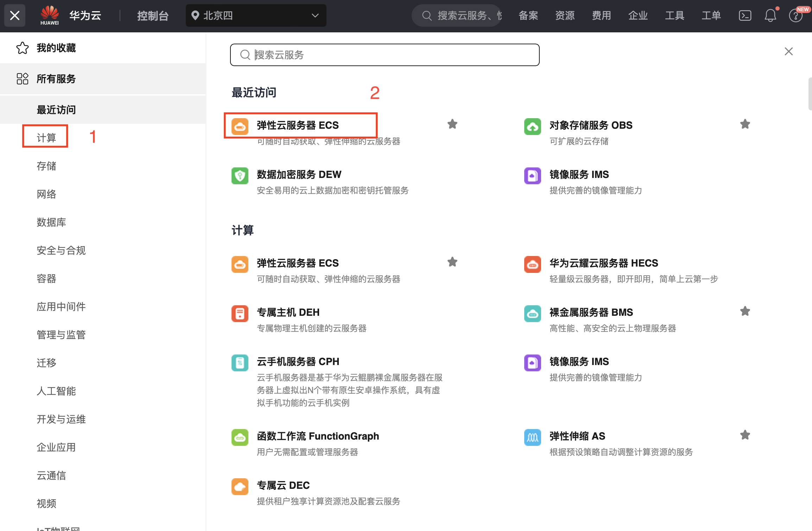Open the FunctionGraph service icon
This screenshot has width=812, height=531.
pos(240,437)
